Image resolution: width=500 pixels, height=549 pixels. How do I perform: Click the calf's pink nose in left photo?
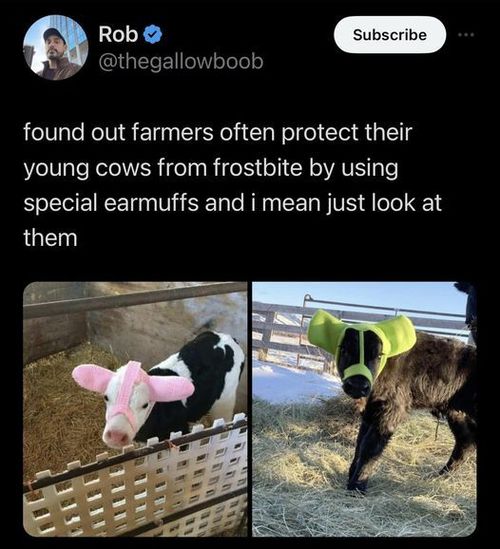tap(117, 437)
